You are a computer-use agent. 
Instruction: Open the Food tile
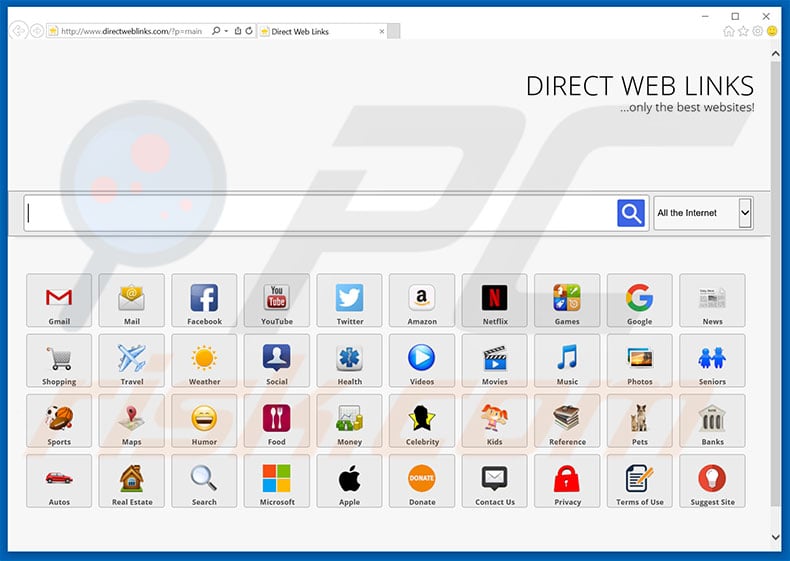coord(277,421)
